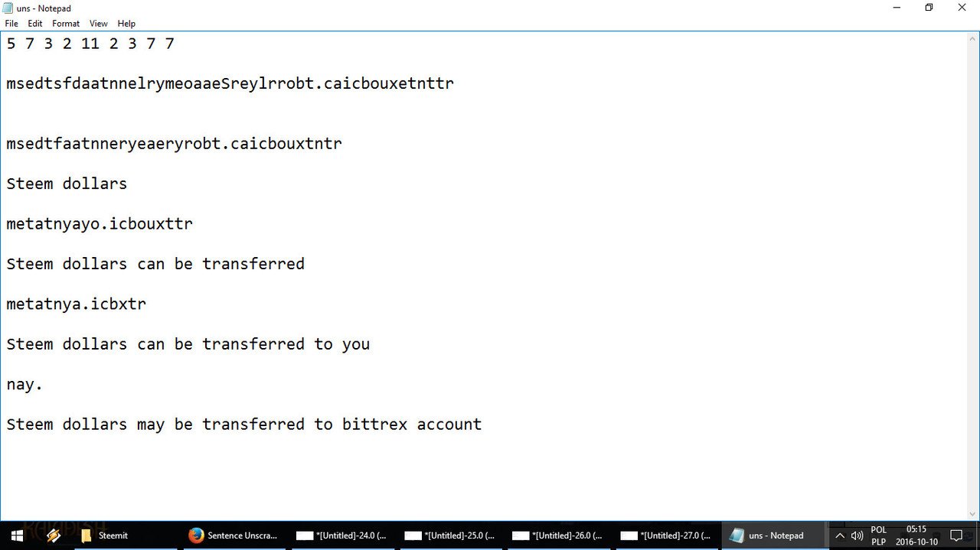Restore down the Notepad window
Screen dimensions: 980x550
click(929, 8)
